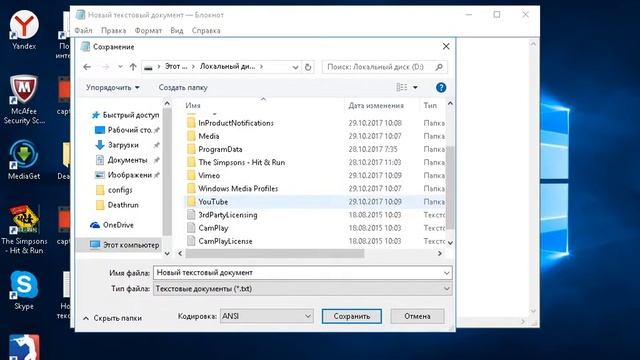Click the file list vertical scrollbar thumb
The width and height of the screenshot is (640, 360).
450,188
